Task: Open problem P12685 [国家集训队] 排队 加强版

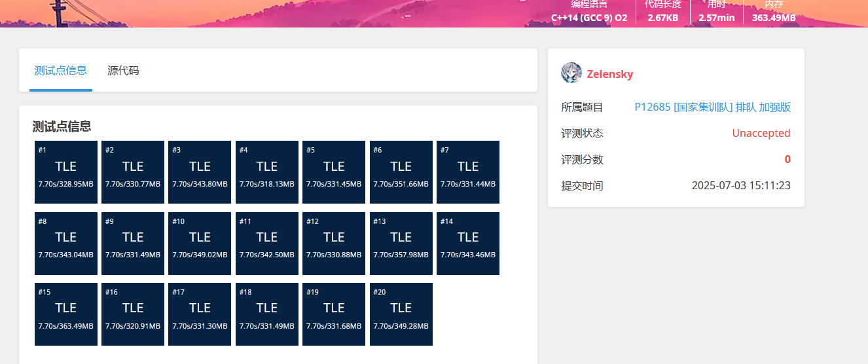Action: point(713,107)
